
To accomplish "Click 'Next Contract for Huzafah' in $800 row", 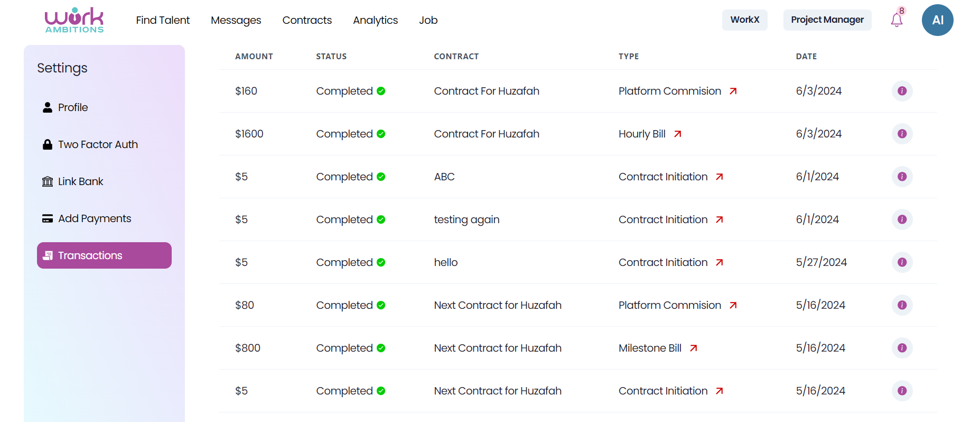I will click(498, 348).
